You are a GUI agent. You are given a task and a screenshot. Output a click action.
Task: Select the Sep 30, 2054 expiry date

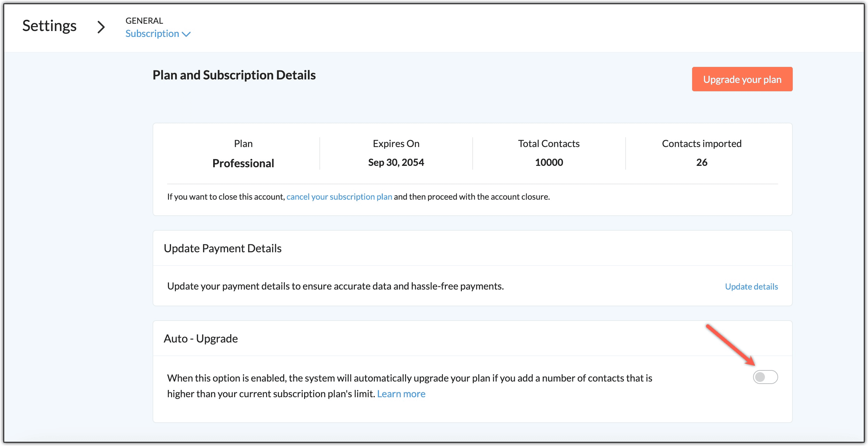pos(396,162)
